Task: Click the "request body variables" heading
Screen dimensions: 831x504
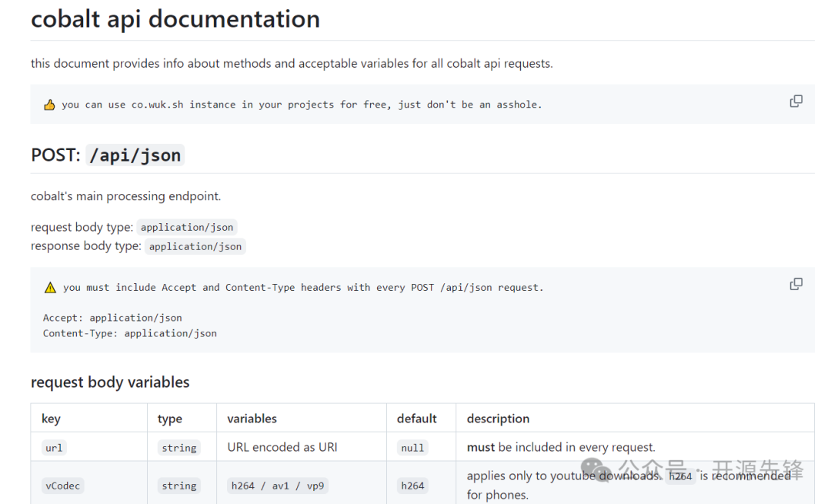Action: tap(110, 382)
